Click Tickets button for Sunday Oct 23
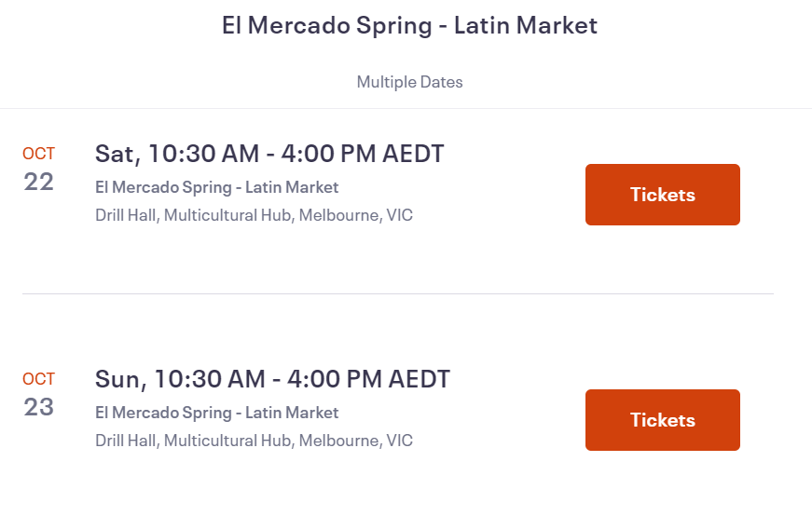 pos(662,420)
